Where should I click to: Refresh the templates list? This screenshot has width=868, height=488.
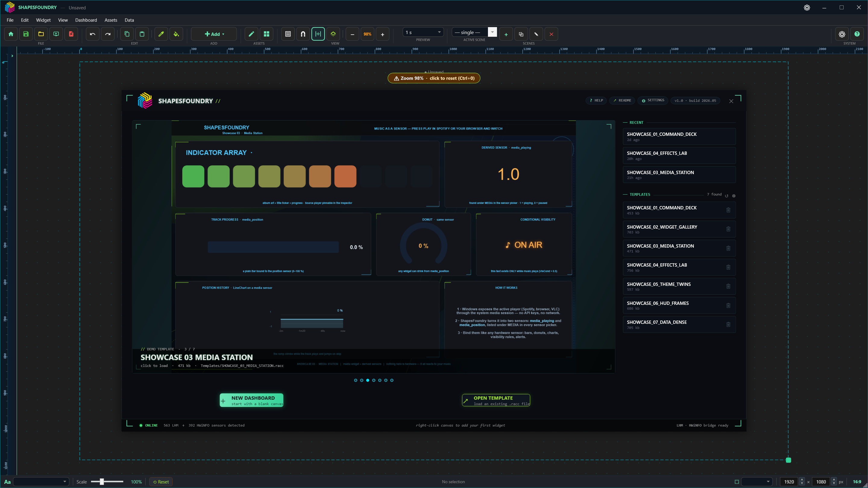(726, 196)
